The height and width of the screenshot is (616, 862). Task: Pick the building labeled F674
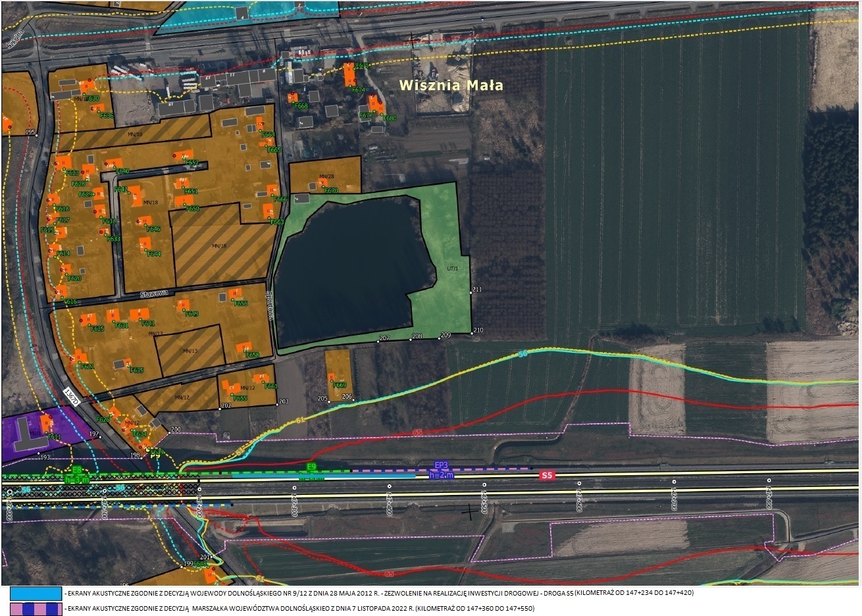(349, 76)
